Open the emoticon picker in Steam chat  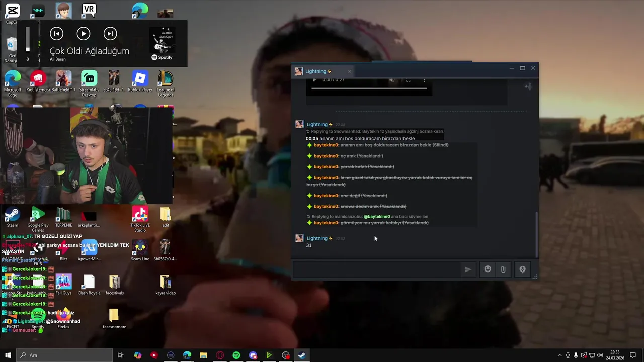(x=488, y=269)
